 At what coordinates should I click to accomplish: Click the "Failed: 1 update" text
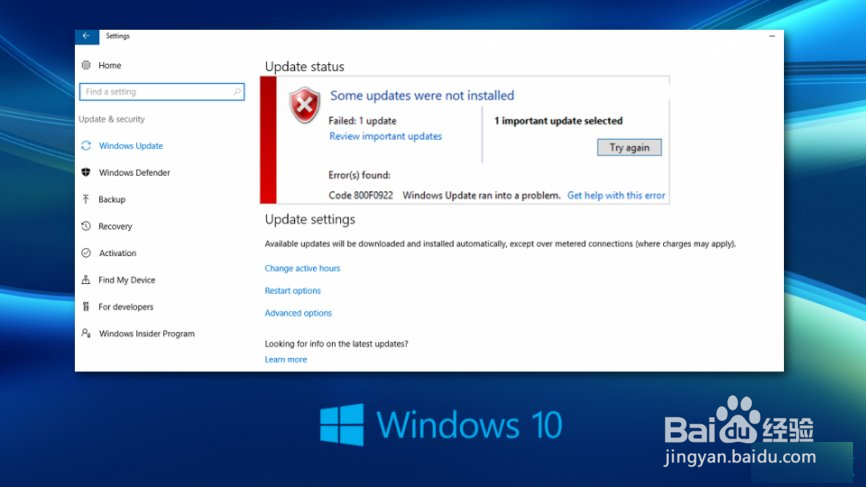pos(362,121)
